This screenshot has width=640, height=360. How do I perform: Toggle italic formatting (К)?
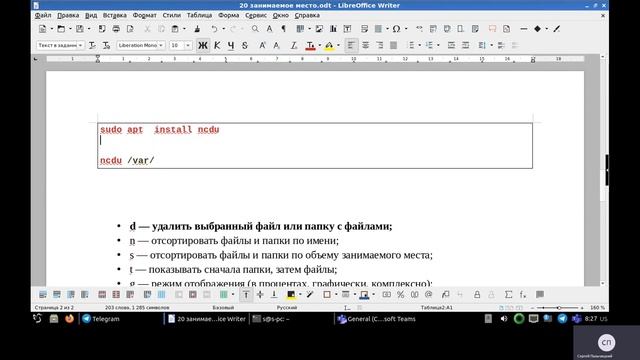coord(217,45)
